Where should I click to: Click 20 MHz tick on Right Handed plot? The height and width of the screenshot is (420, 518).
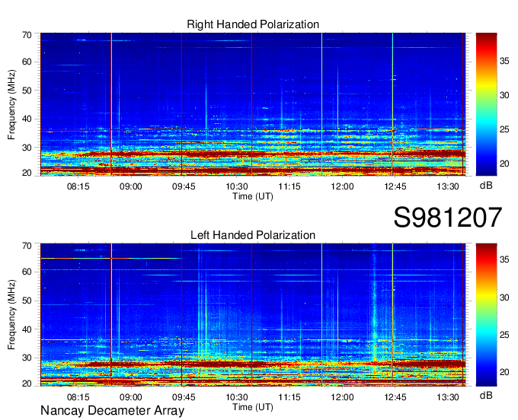[x=27, y=173]
